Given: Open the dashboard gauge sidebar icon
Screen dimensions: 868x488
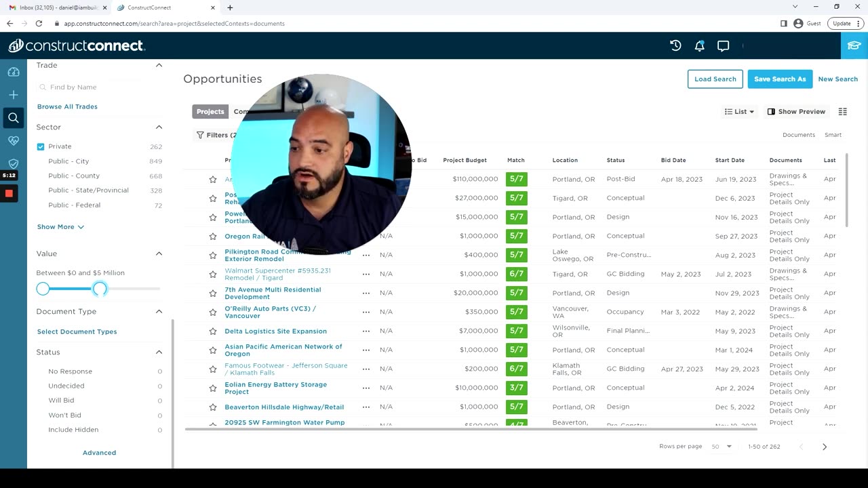Looking at the screenshot, I should coord(14,72).
